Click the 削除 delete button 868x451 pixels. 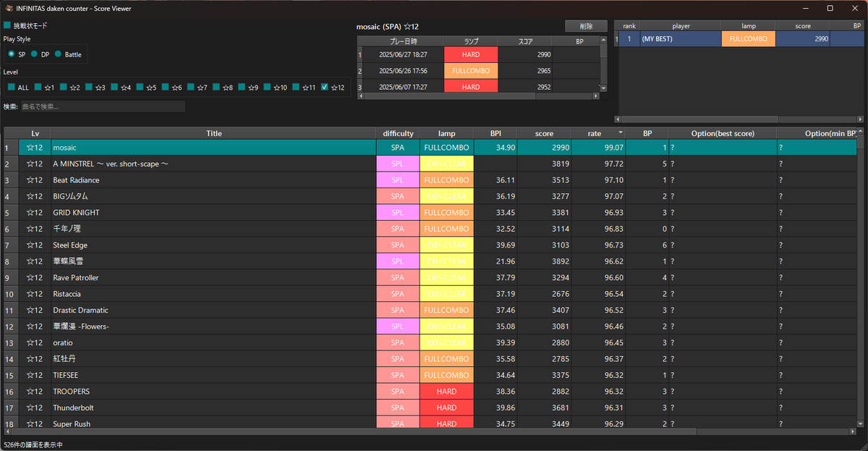pos(586,26)
